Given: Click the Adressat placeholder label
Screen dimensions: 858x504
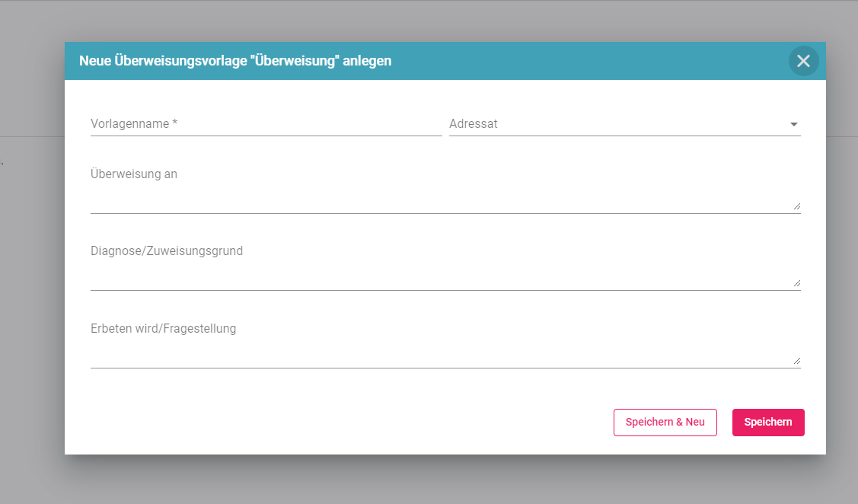Looking at the screenshot, I should coord(474,123).
